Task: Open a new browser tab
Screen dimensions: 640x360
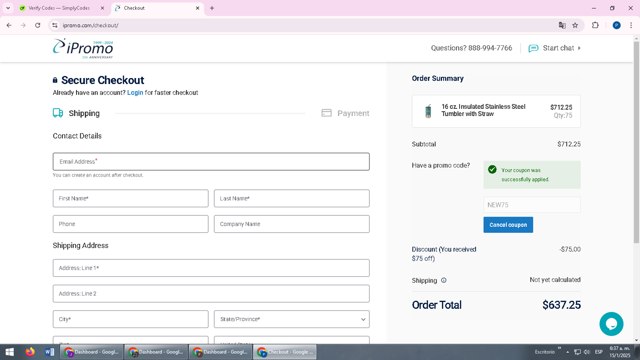Action: [212, 8]
